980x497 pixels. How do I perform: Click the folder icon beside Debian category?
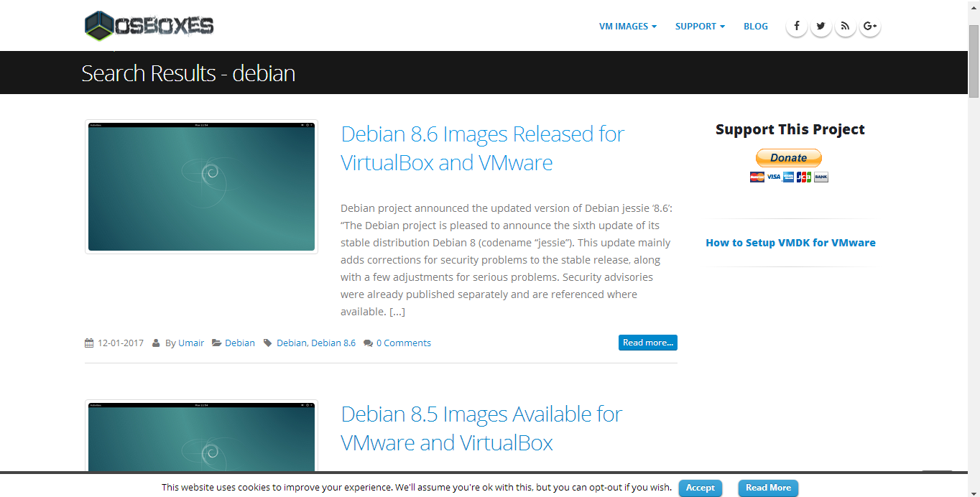click(217, 343)
